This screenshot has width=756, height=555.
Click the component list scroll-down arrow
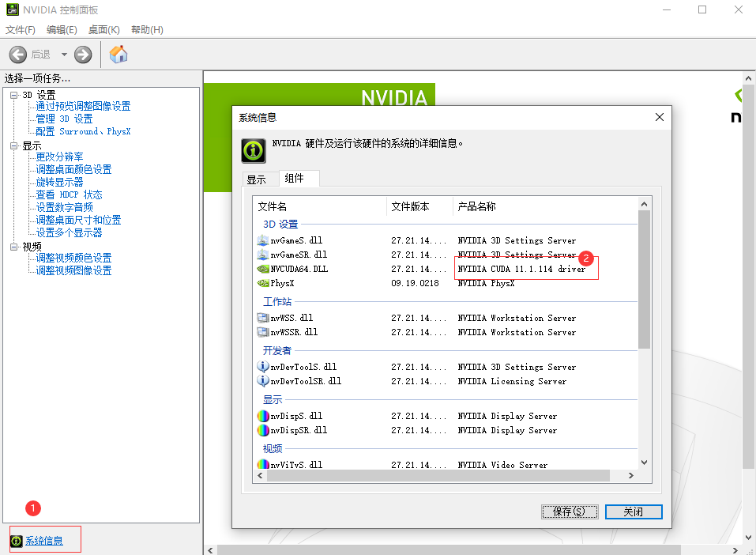[x=644, y=462]
